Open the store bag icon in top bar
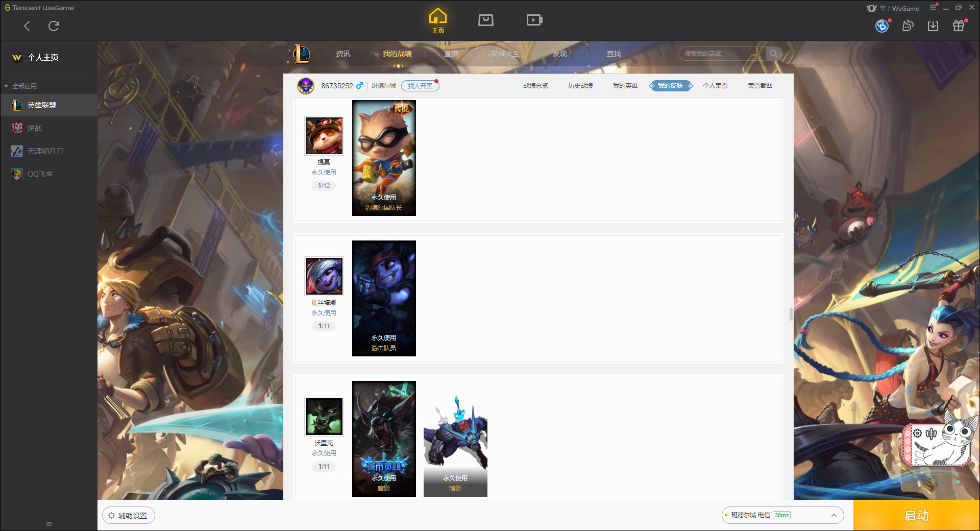Viewport: 980px width, 531px height. (x=486, y=20)
